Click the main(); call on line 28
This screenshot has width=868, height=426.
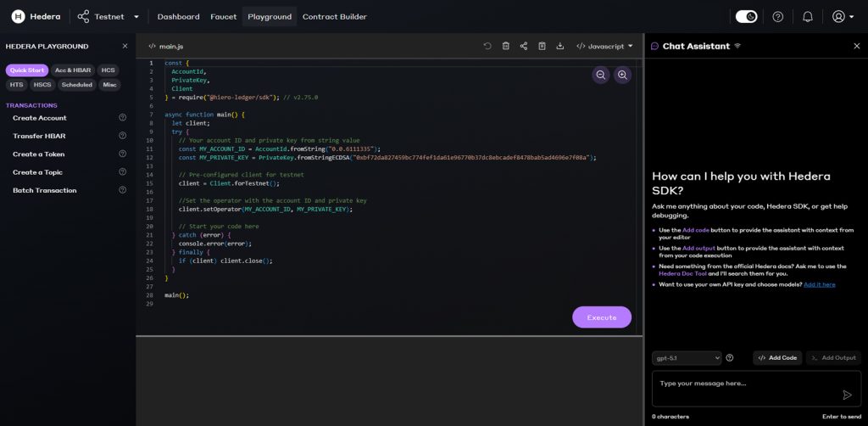pyautogui.click(x=176, y=295)
